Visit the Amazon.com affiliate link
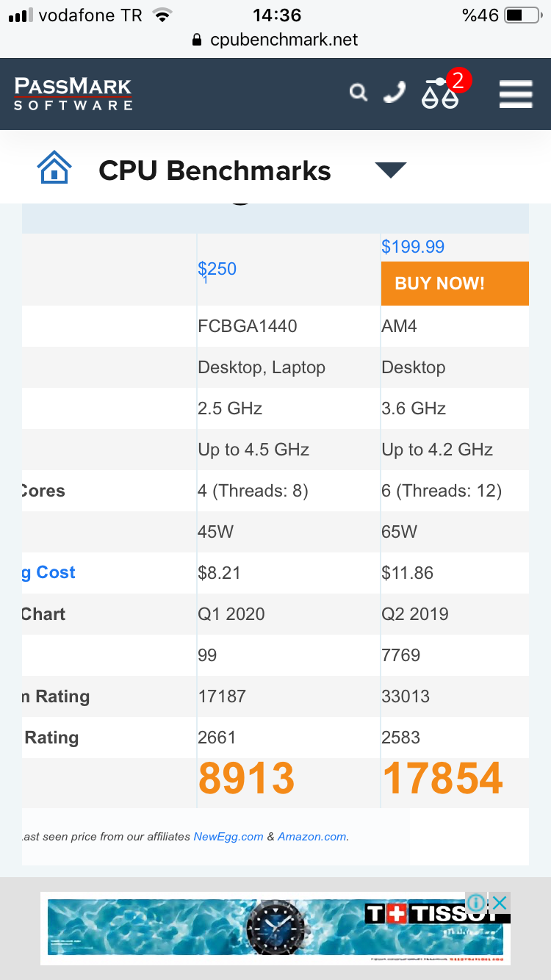Viewport: 551px width, 980px height. tap(311, 837)
